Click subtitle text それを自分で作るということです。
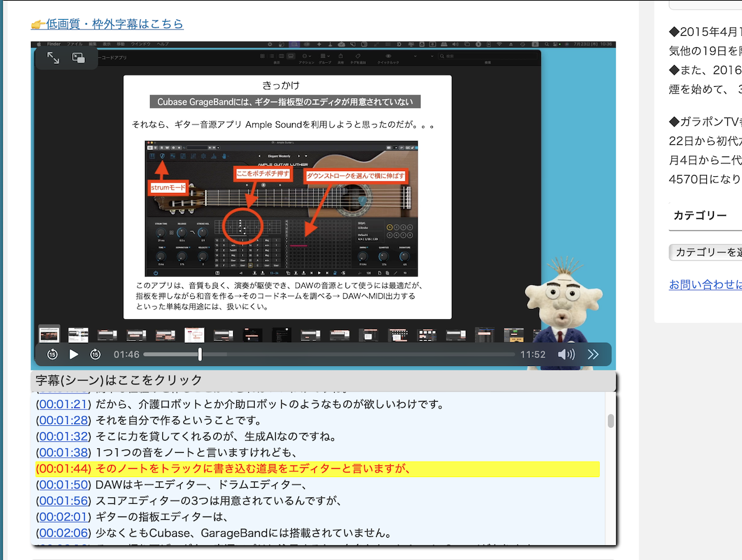 [179, 420]
